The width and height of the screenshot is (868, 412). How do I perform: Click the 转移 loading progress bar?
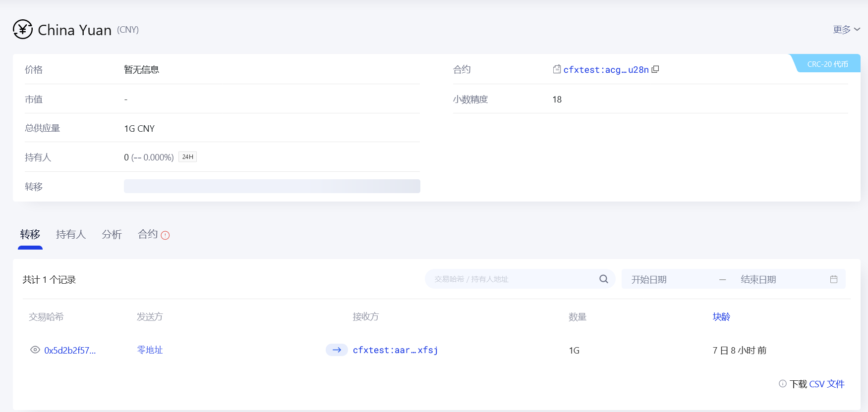[x=272, y=186]
